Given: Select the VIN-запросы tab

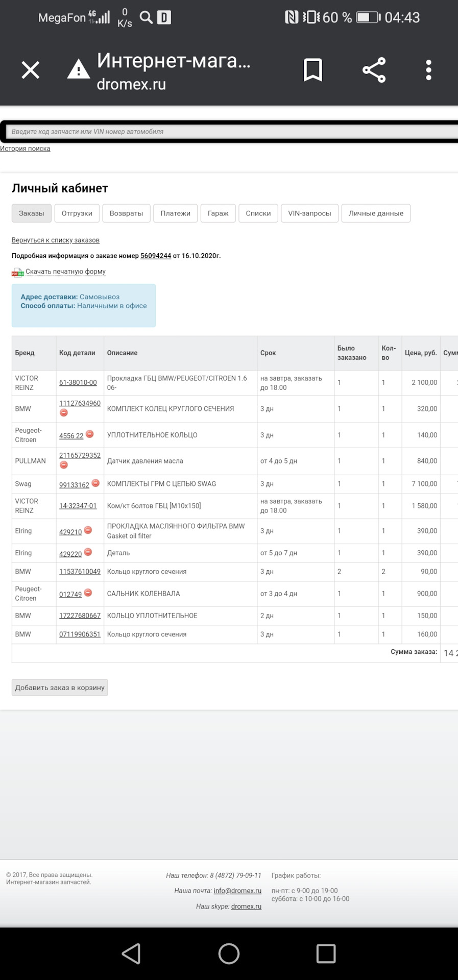Looking at the screenshot, I should 309,213.
